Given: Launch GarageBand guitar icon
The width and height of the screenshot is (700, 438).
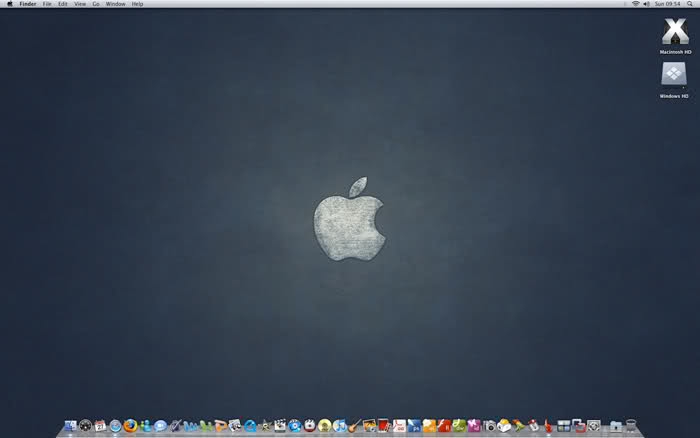Looking at the screenshot, I should [x=354, y=426].
